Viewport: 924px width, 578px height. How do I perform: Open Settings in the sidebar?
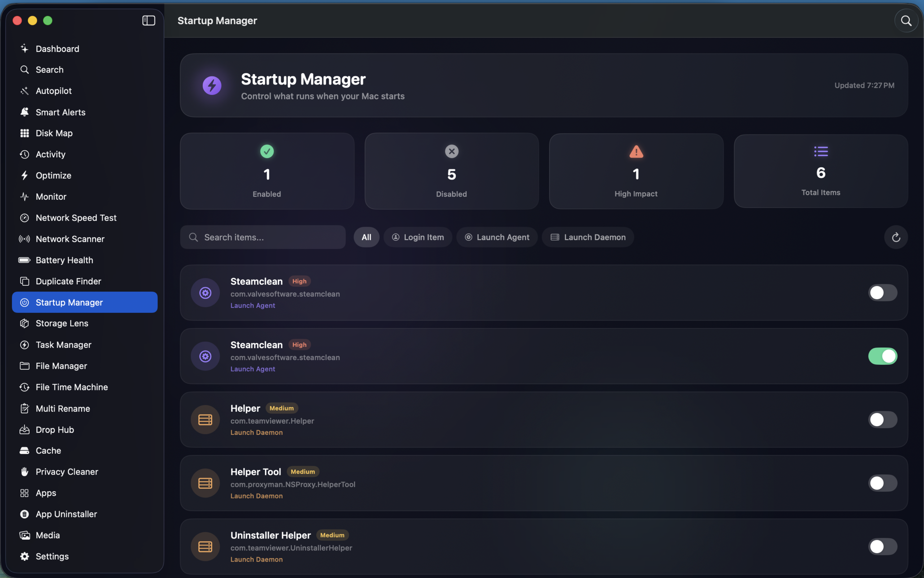coord(84,556)
